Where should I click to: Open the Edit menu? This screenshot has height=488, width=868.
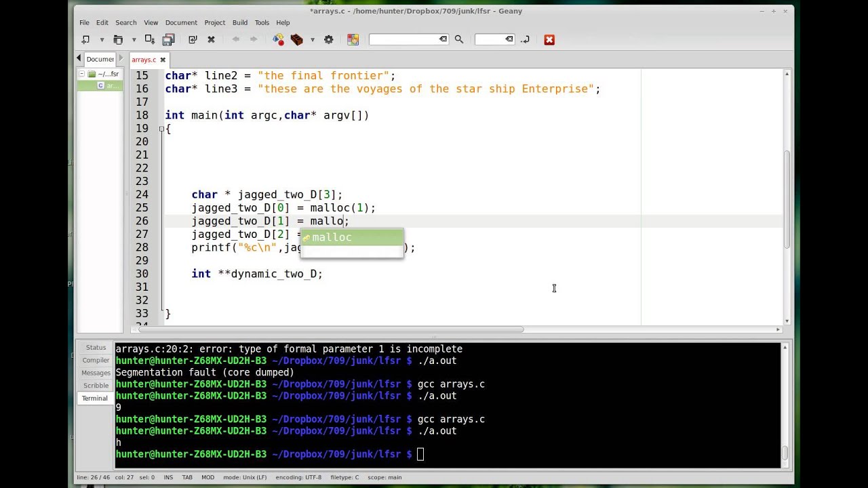point(102,22)
